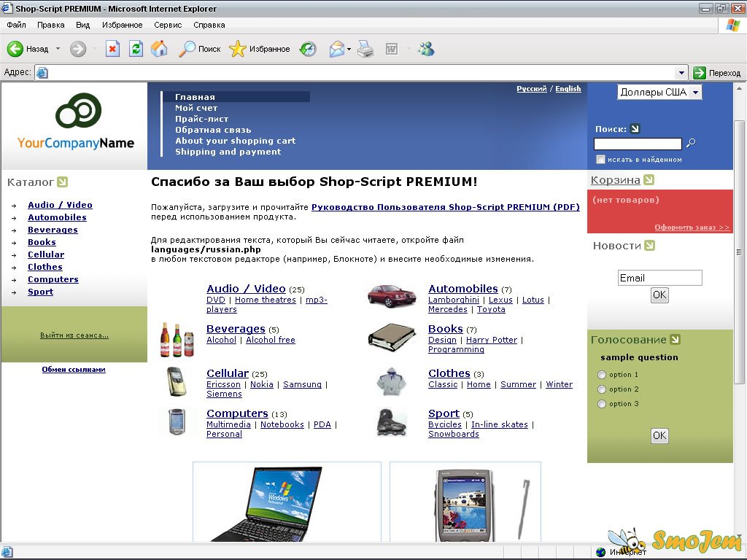Open the Mail icon dropdown arrow

click(x=349, y=49)
